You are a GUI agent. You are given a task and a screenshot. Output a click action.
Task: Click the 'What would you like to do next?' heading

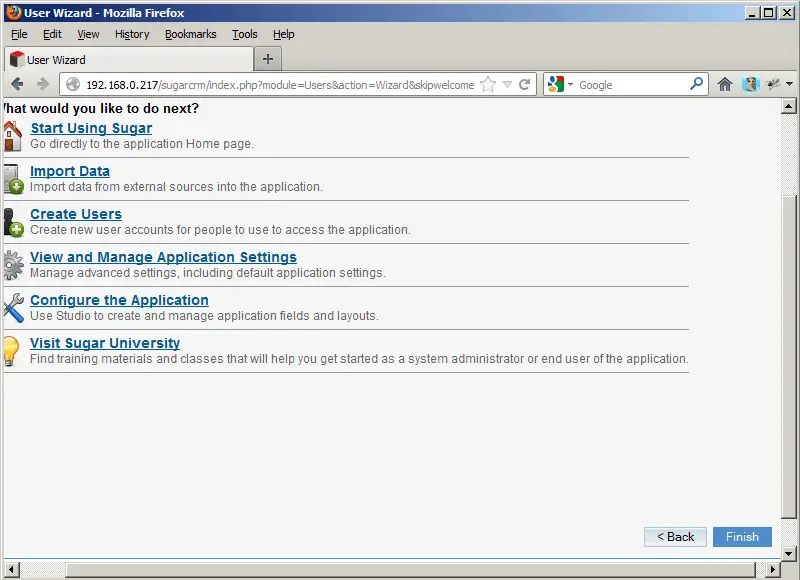click(x=101, y=108)
